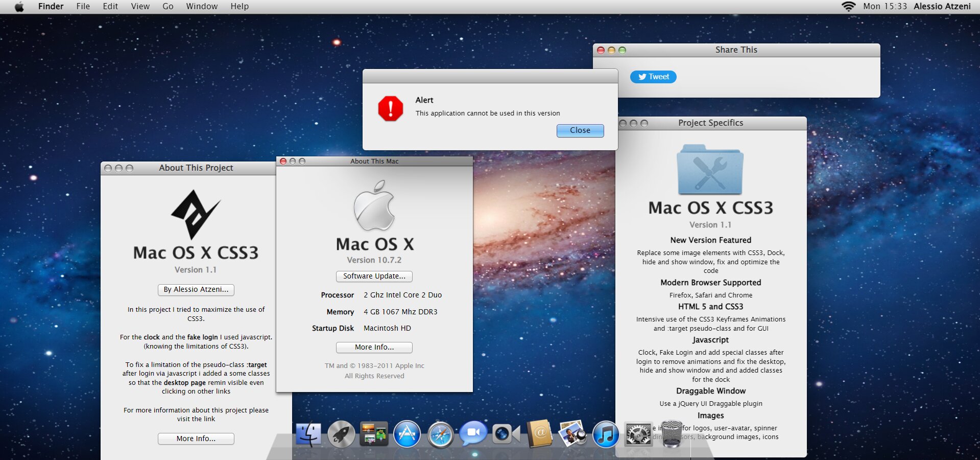This screenshot has height=460, width=980.
Task: Launch Safari compass icon in the Dock
Action: [440, 434]
